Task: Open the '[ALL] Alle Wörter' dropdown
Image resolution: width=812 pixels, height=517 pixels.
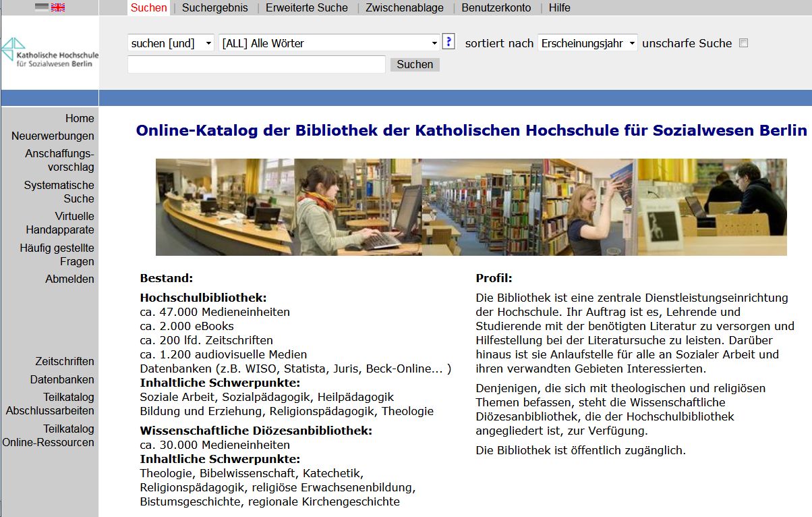Action: pos(330,43)
